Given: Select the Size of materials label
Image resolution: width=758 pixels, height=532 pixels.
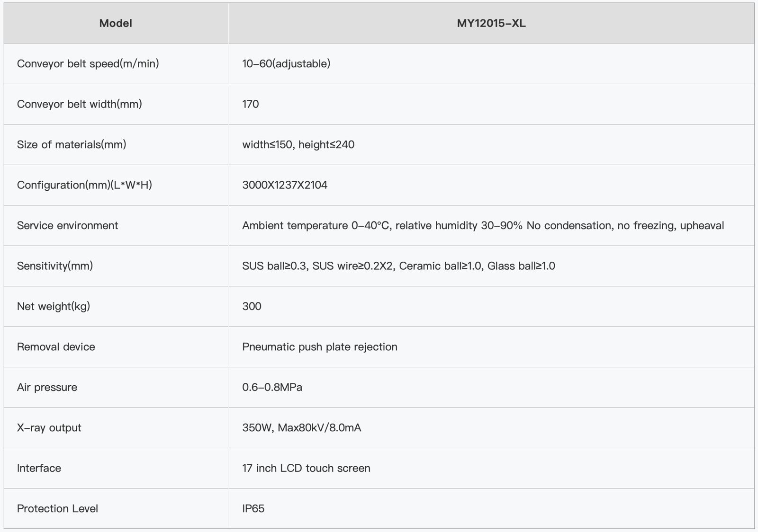Looking at the screenshot, I should tap(72, 144).
